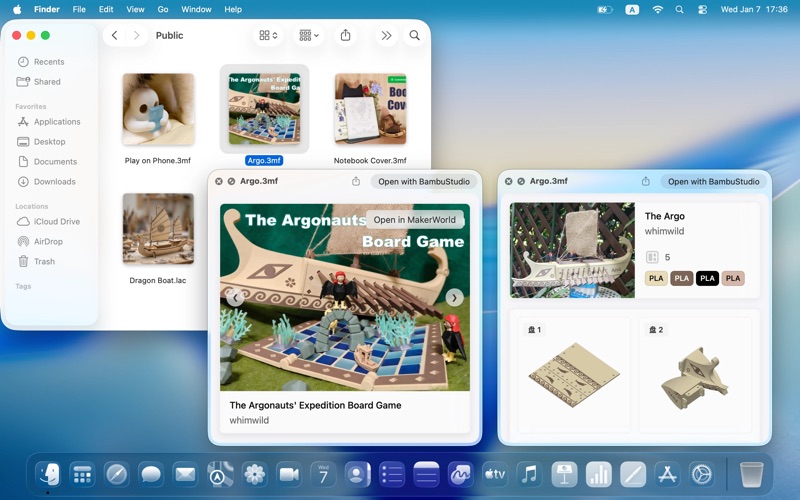Select the black PLA filament swatch

pyautogui.click(x=707, y=278)
